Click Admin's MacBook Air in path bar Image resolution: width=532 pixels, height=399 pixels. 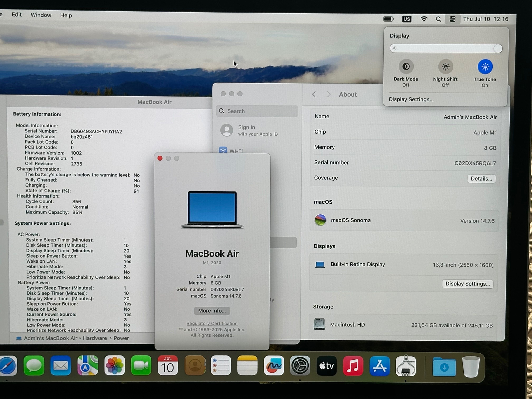51,338
